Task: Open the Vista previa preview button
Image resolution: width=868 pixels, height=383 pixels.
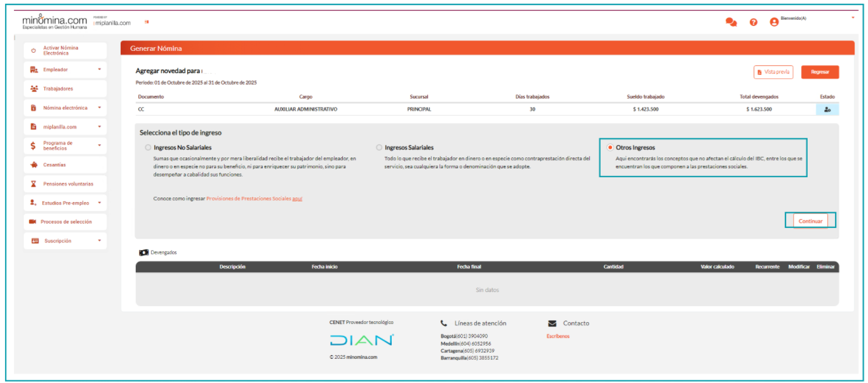Action: 773,72
